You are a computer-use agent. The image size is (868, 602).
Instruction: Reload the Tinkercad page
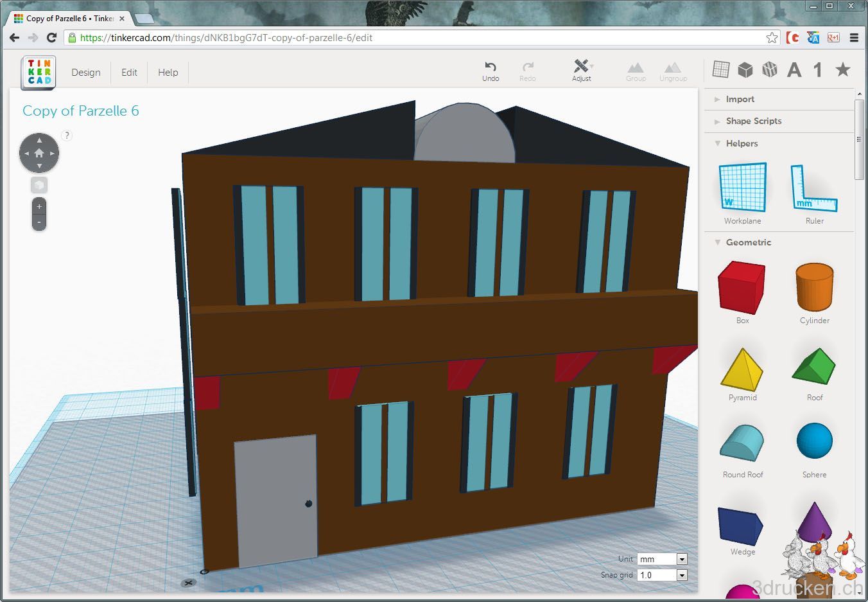tap(52, 38)
